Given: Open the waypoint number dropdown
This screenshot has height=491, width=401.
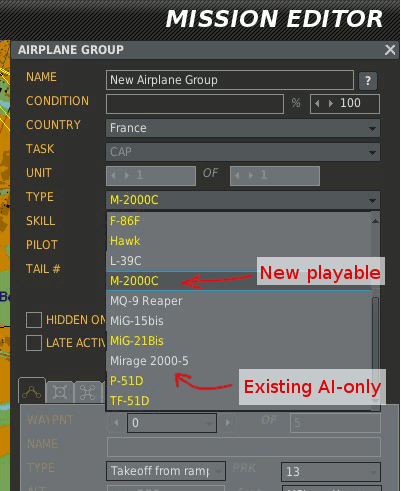Looking at the screenshot, I should click(x=172, y=423).
